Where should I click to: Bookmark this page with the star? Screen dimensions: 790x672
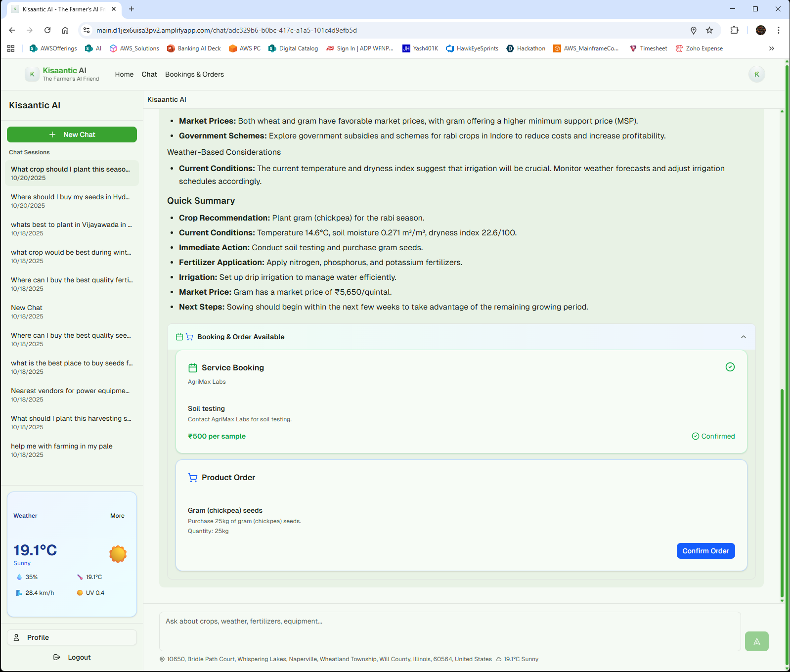click(x=709, y=30)
